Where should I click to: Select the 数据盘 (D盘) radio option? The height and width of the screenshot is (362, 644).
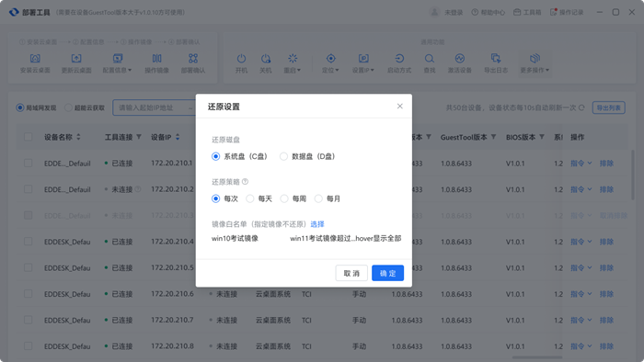(x=283, y=156)
